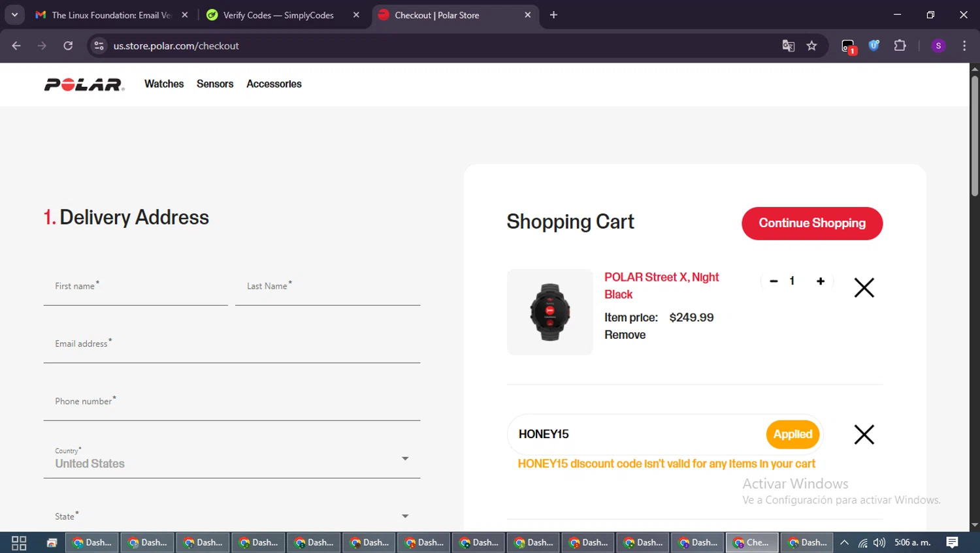Click the translate page icon

[789, 46]
